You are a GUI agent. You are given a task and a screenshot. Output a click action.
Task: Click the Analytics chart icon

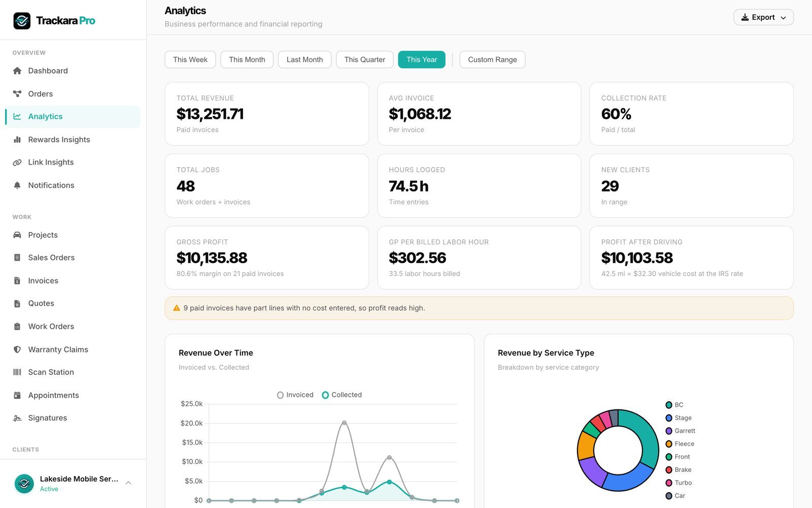coord(17,116)
